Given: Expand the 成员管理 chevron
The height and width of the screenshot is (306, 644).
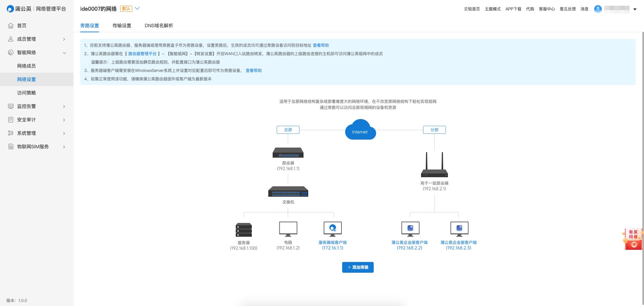Looking at the screenshot, I should pos(64,39).
